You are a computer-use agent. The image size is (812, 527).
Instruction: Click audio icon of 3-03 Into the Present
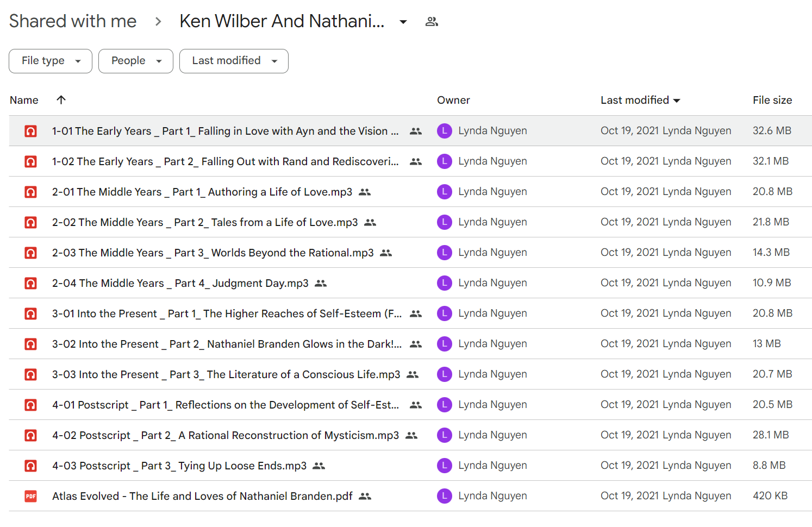click(x=31, y=374)
